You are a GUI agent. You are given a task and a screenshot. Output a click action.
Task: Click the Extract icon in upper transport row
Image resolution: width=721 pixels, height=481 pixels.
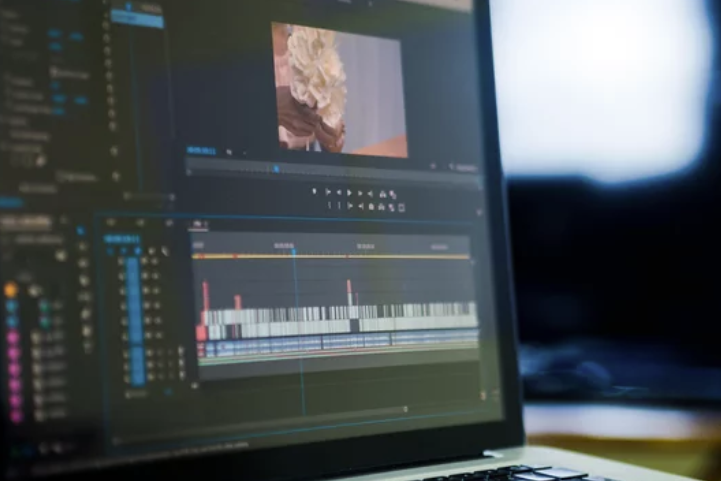coord(393,193)
